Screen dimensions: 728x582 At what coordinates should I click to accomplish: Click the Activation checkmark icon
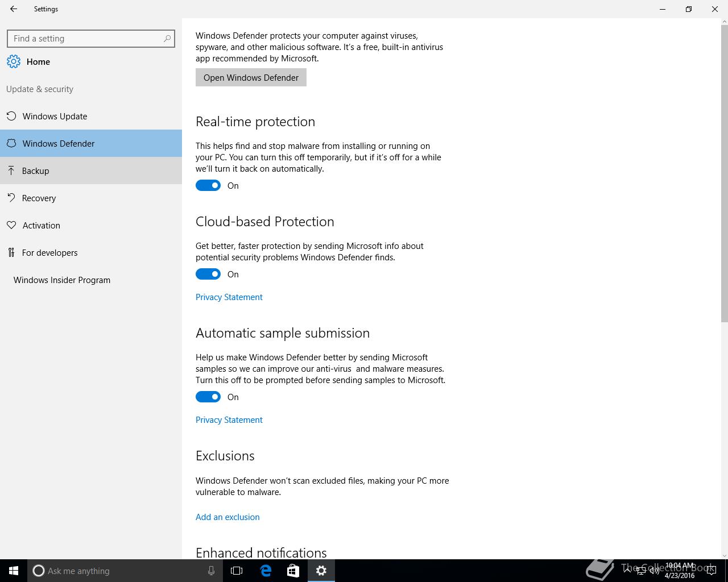(11, 225)
